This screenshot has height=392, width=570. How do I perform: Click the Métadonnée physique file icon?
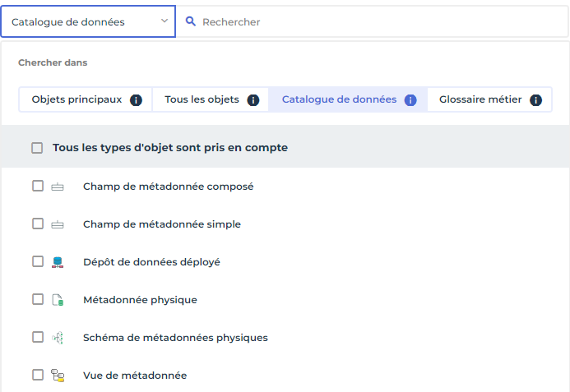pyautogui.click(x=58, y=300)
